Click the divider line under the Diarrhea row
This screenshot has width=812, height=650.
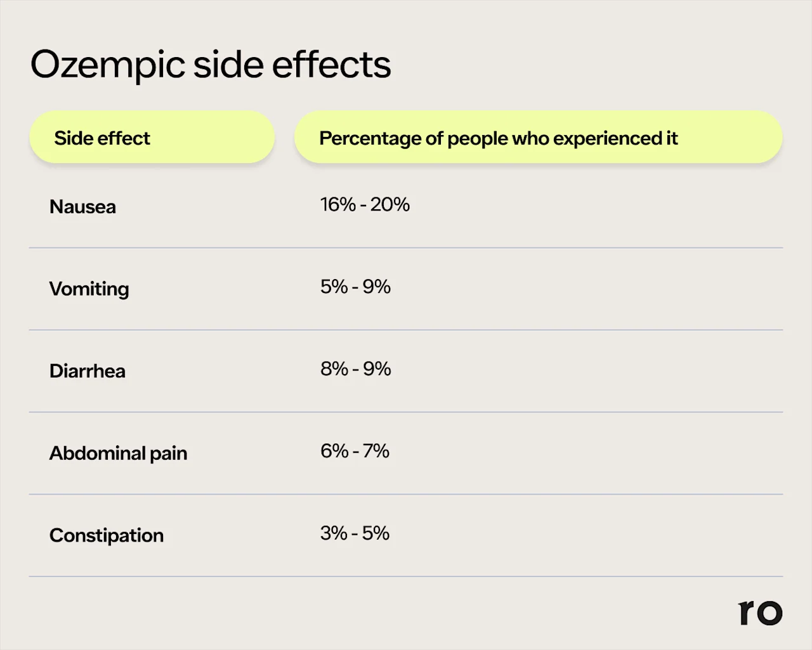tap(406, 412)
